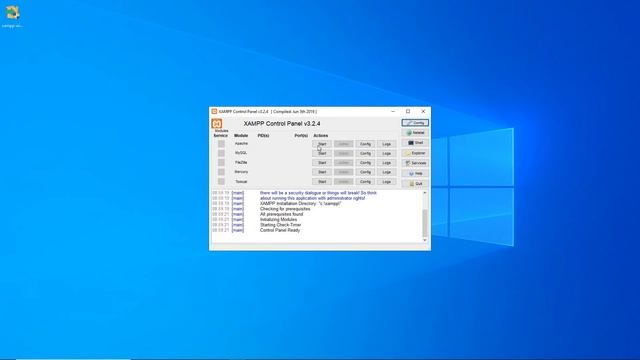Screen dimensions: 640x360
Task: Launch the Shell button
Action: 415,143
